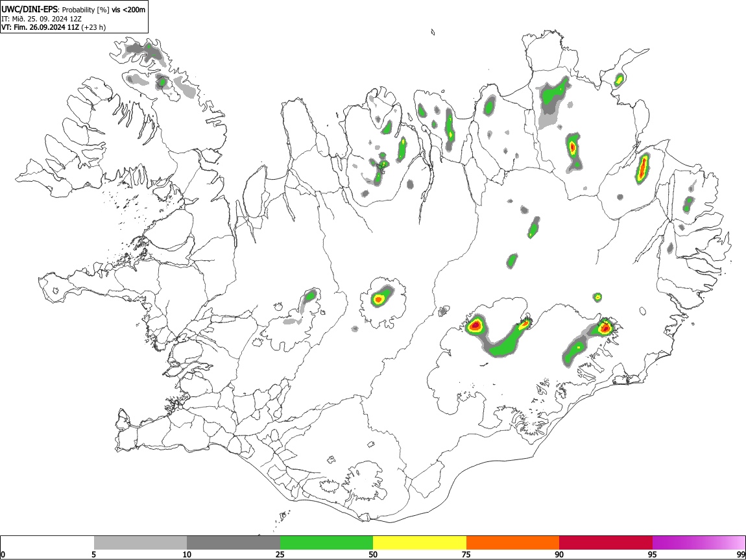Click the orange 75-90% legend swatch
This screenshot has height=560, width=746.
[x=512, y=543]
